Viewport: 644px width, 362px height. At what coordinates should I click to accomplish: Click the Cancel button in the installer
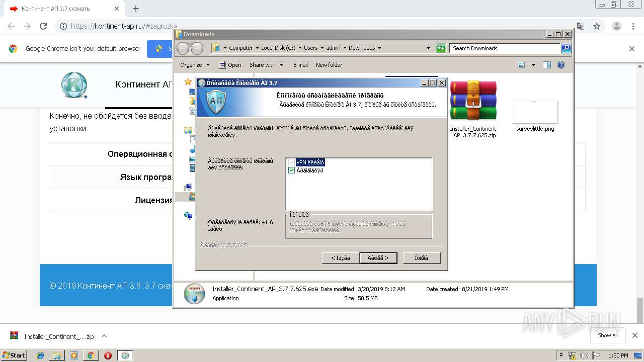click(422, 258)
